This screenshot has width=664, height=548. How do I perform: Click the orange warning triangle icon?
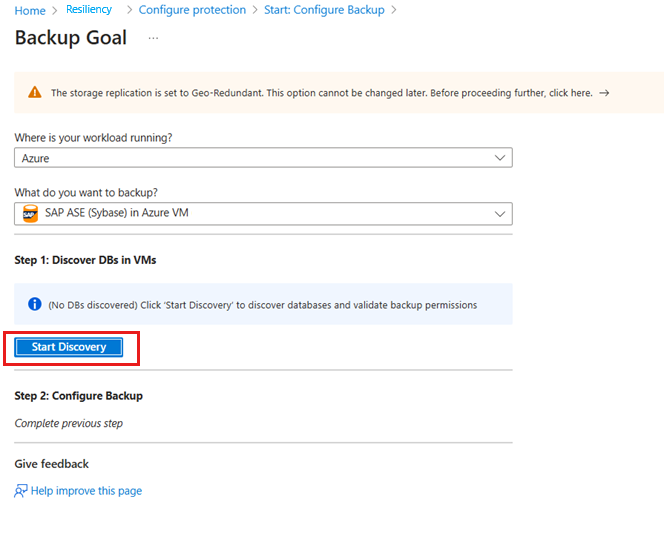pos(35,93)
